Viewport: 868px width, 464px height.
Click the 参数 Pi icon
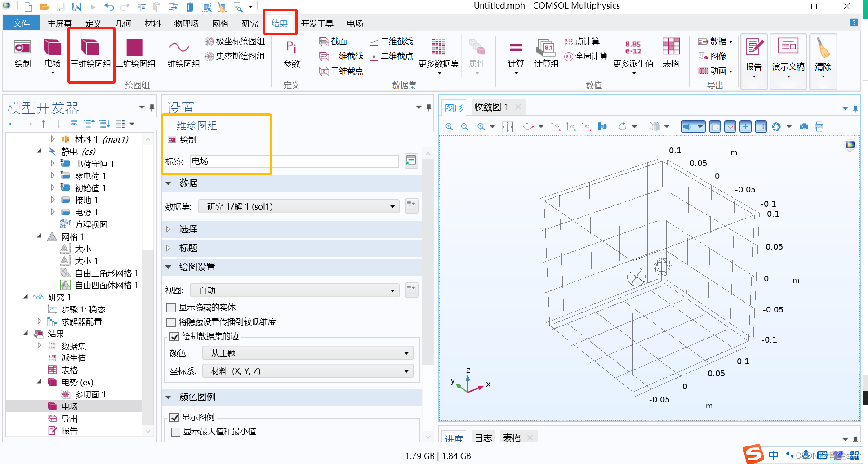coord(291,54)
